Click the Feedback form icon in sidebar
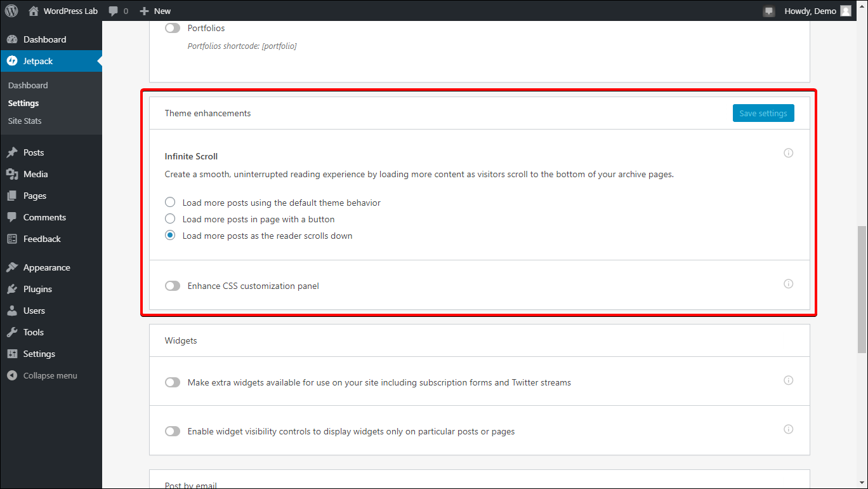This screenshot has height=489, width=868. click(x=12, y=239)
